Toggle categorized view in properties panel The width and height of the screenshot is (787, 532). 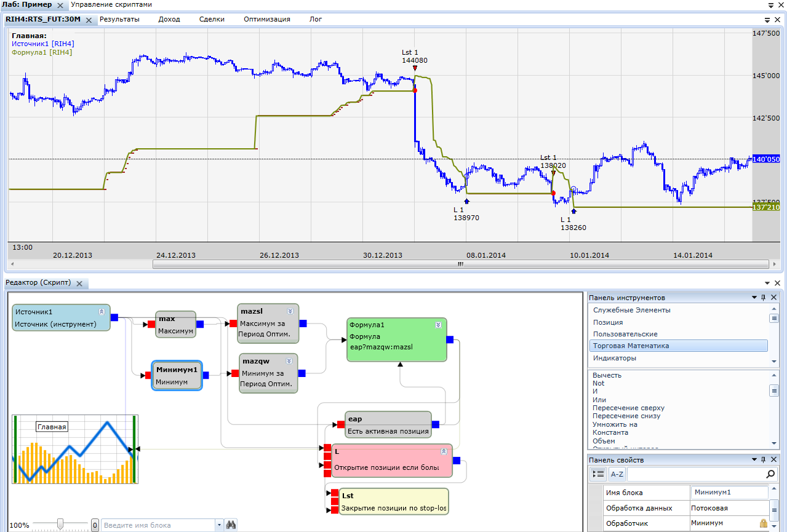point(598,474)
